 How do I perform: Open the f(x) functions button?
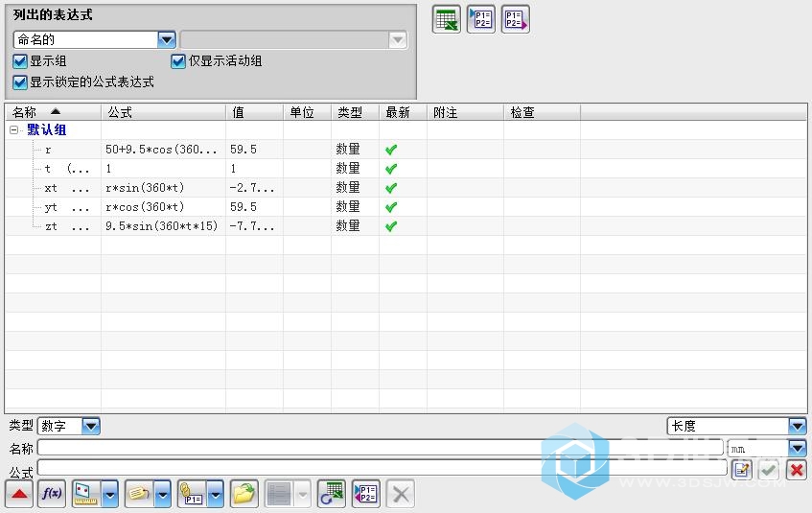pyautogui.click(x=52, y=494)
